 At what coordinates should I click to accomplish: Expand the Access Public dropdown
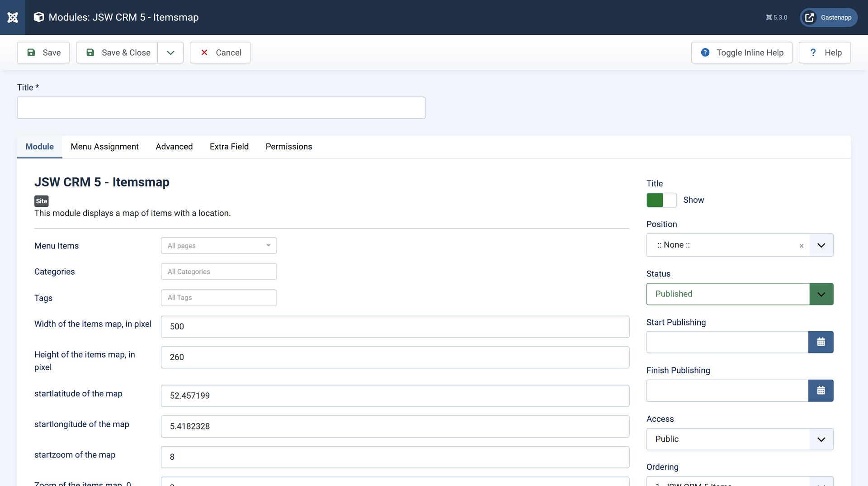point(740,439)
